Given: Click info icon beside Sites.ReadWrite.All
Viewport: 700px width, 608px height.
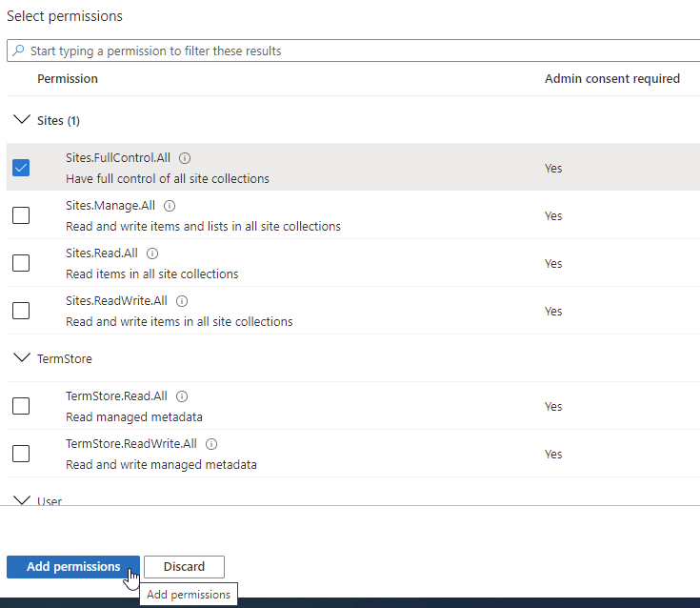Looking at the screenshot, I should 182,301.
